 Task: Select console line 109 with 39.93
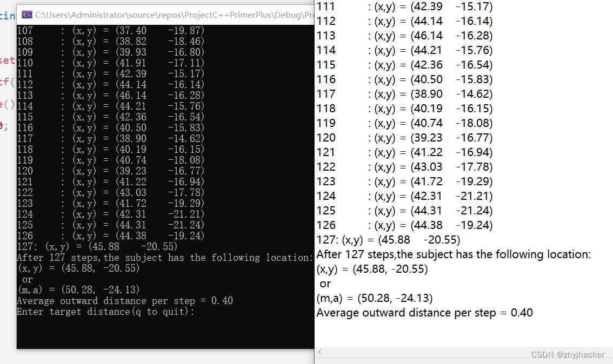(x=111, y=52)
